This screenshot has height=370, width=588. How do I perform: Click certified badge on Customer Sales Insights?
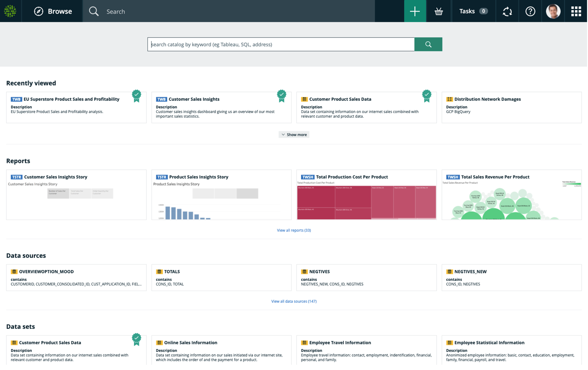[282, 96]
